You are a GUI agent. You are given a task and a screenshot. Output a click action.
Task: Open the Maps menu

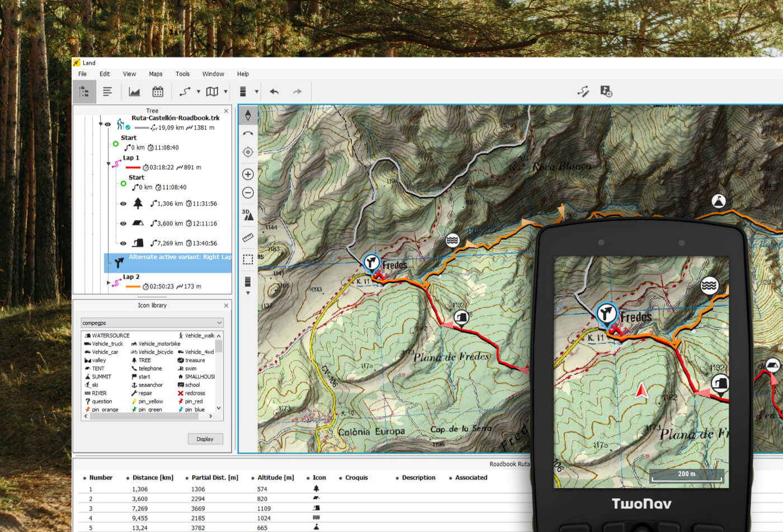[155, 74]
